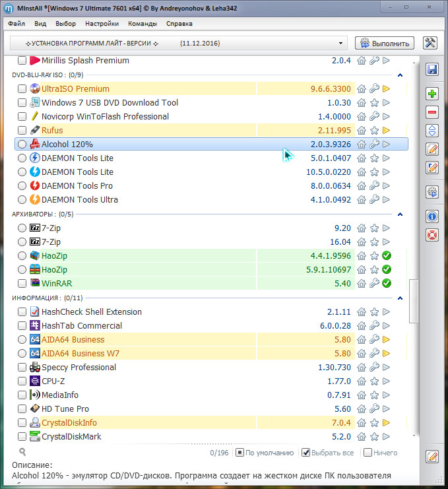
Task: Open the Файл menu
Action: coord(16,24)
